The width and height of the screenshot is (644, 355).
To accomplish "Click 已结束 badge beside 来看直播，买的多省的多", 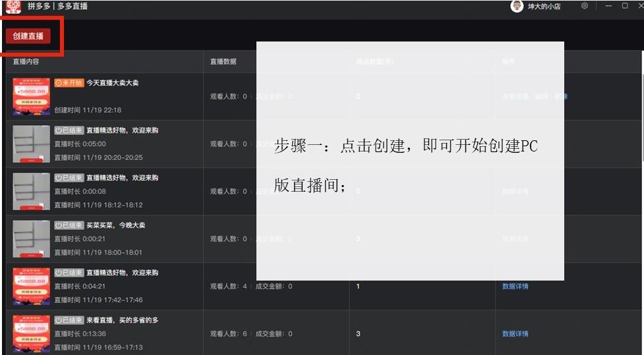I will (69, 320).
